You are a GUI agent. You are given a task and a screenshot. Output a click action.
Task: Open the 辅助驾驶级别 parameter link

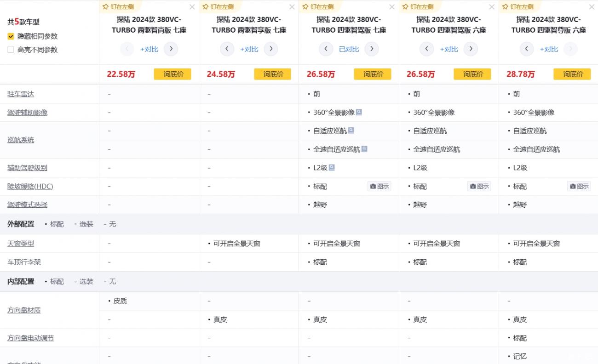[x=28, y=168]
